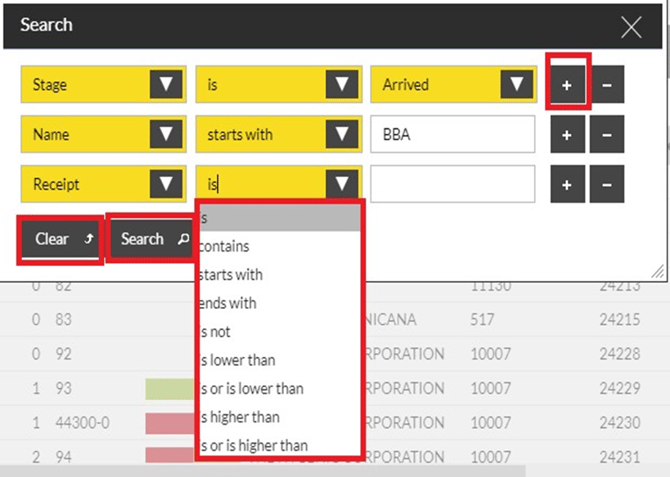Click the BBA name value field
Image resolution: width=670 pixels, height=477 pixels.
[x=452, y=134]
